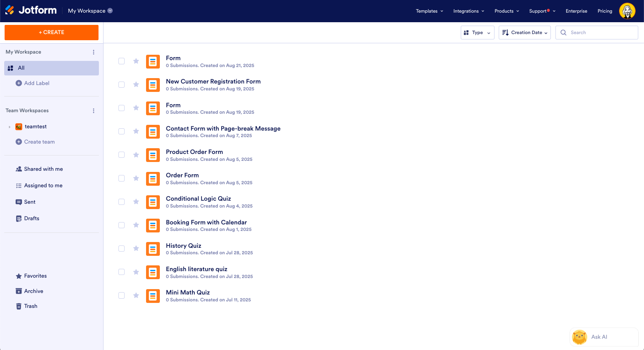Open the Support menu dropdown
This screenshot has width=644, height=350.
(x=542, y=11)
